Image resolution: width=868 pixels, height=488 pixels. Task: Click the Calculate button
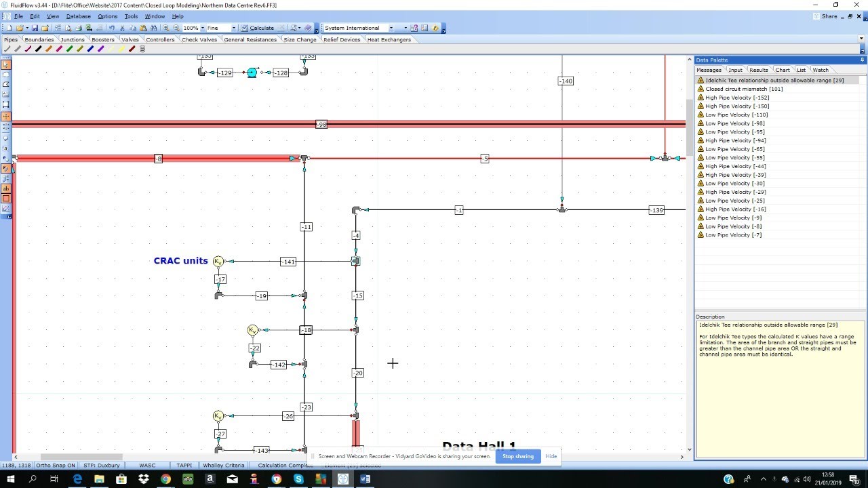tap(258, 28)
